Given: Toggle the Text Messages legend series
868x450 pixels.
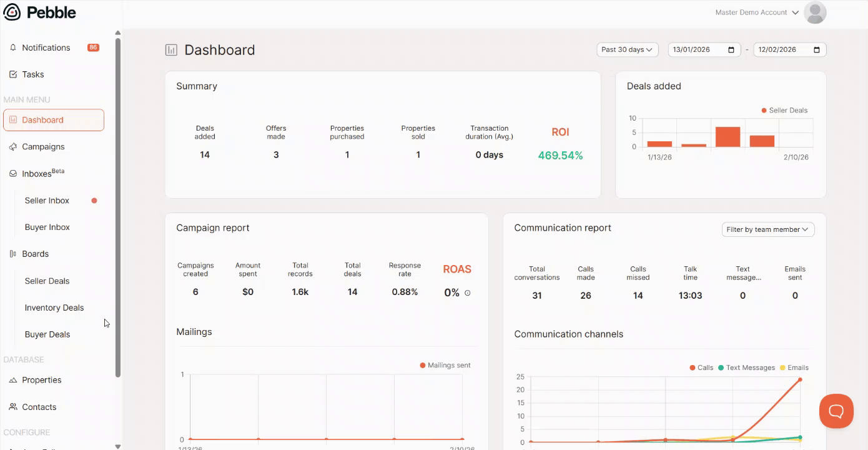Looking at the screenshot, I should (x=746, y=367).
